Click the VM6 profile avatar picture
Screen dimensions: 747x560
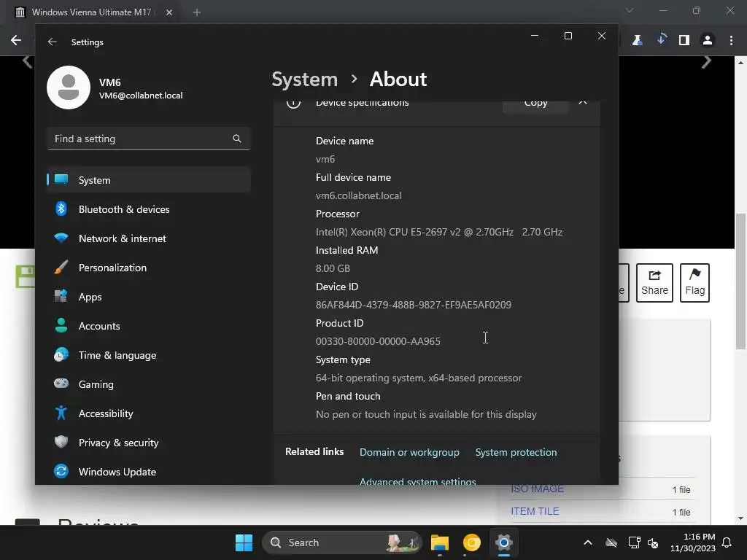(x=69, y=87)
